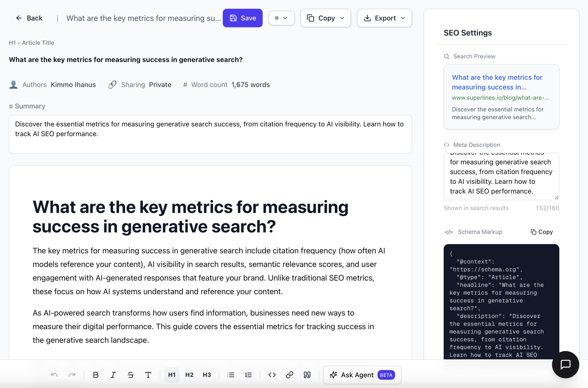Expand the Export options dropdown

[404, 18]
